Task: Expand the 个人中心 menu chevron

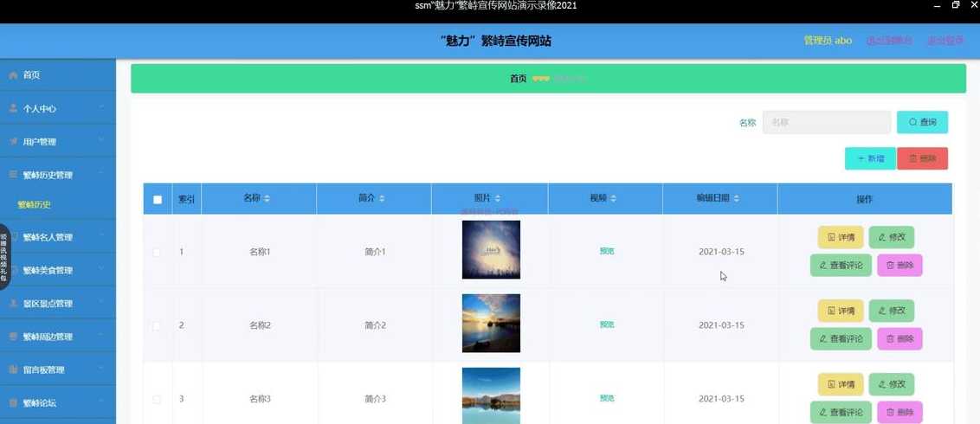Action: click(102, 108)
